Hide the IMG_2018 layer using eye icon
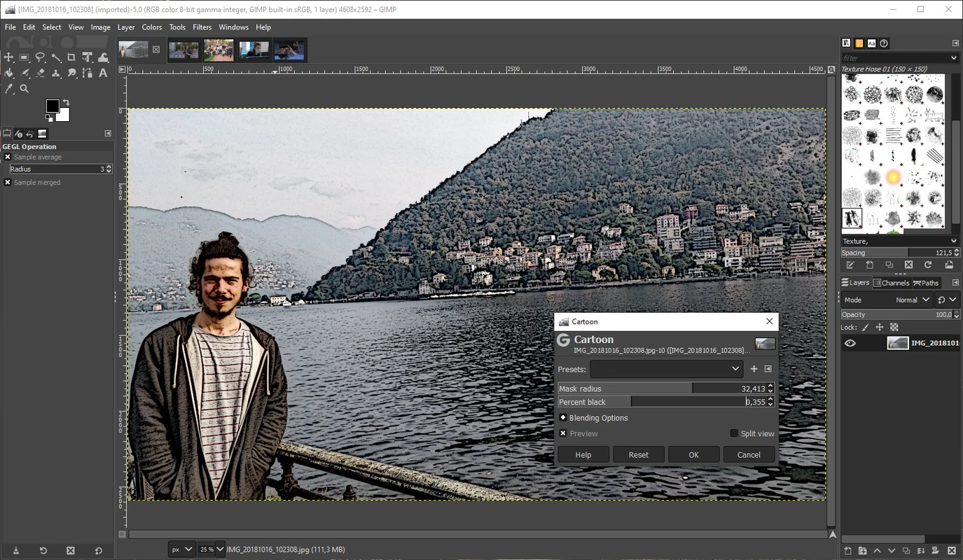Image resolution: width=963 pixels, height=560 pixels. tap(850, 343)
